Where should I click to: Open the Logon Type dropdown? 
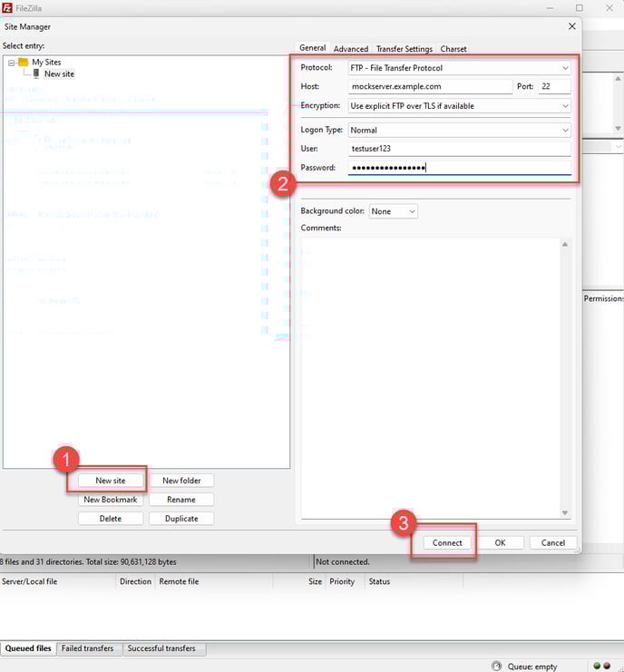[x=460, y=130]
